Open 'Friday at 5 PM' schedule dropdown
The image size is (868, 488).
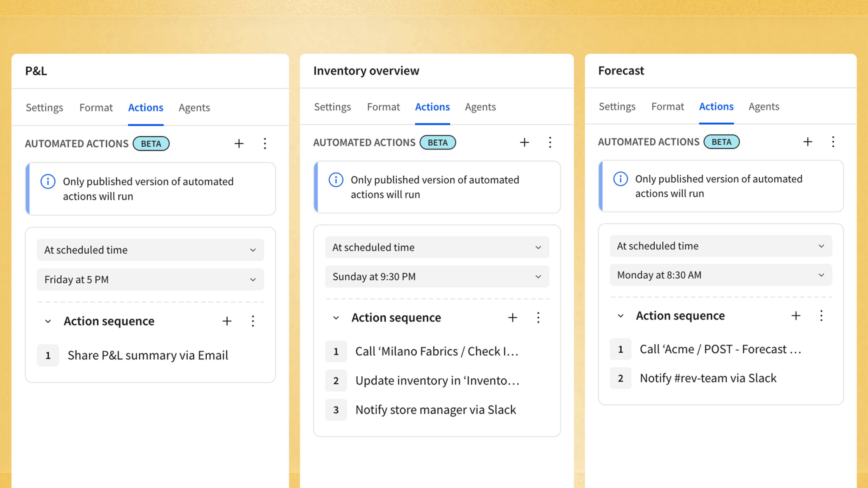click(x=150, y=279)
